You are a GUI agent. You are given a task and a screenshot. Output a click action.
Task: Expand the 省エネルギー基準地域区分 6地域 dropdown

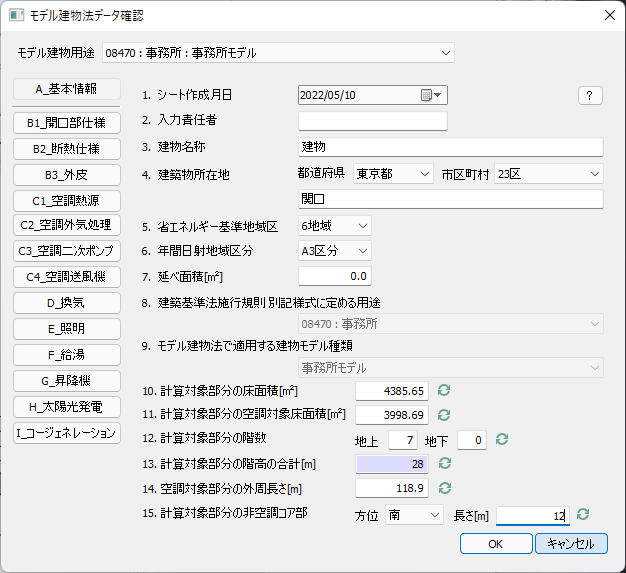(335, 226)
